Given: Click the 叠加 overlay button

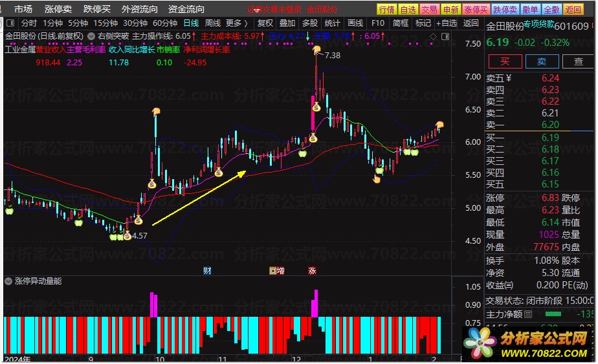Looking at the screenshot, I should tap(287, 23).
